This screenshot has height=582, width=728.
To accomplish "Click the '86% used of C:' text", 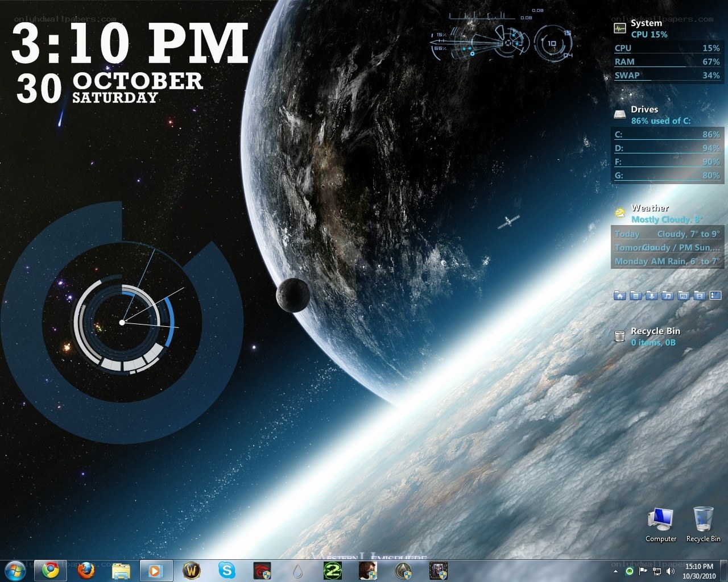I will click(x=661, y=120).
